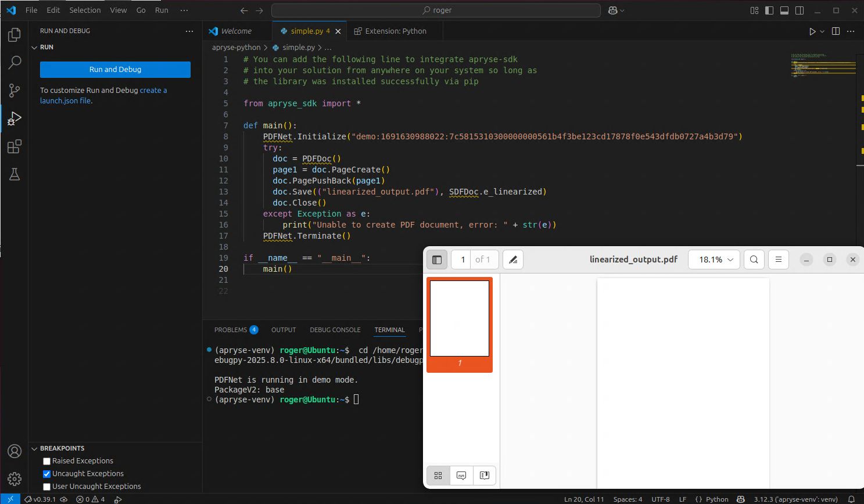Select page 1 thumbnail in PDF sidebar
Screen dimensions: 864x504
coord(459,319)
